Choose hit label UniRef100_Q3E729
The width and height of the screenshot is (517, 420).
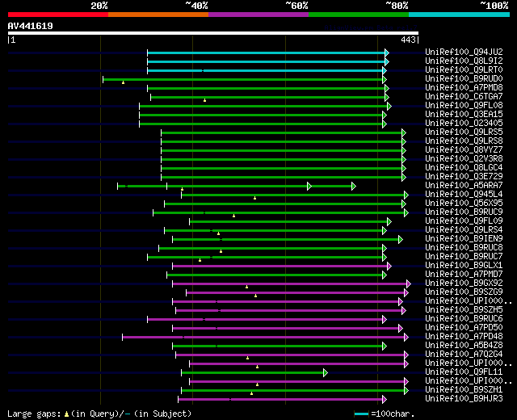point(464,177)
